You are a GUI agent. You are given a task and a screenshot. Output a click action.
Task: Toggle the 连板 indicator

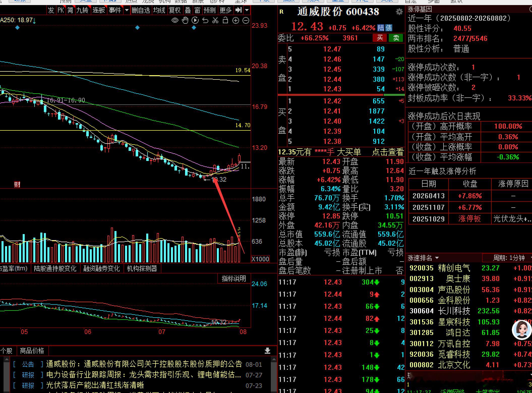(99, 10)
